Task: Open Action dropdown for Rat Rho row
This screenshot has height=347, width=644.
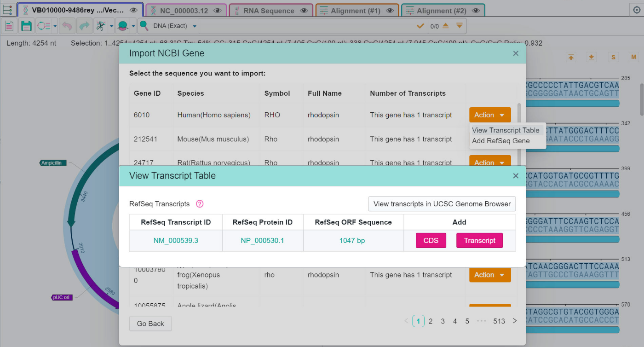Action: 490,161
